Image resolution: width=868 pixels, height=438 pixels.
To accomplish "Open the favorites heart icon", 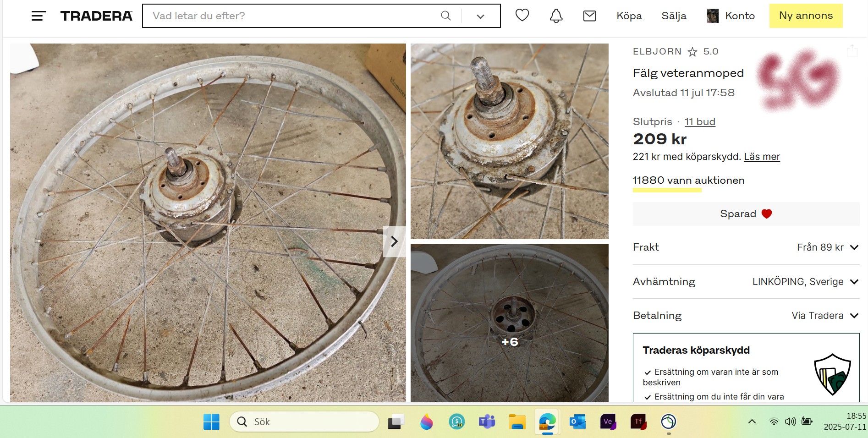I will 522,16.
